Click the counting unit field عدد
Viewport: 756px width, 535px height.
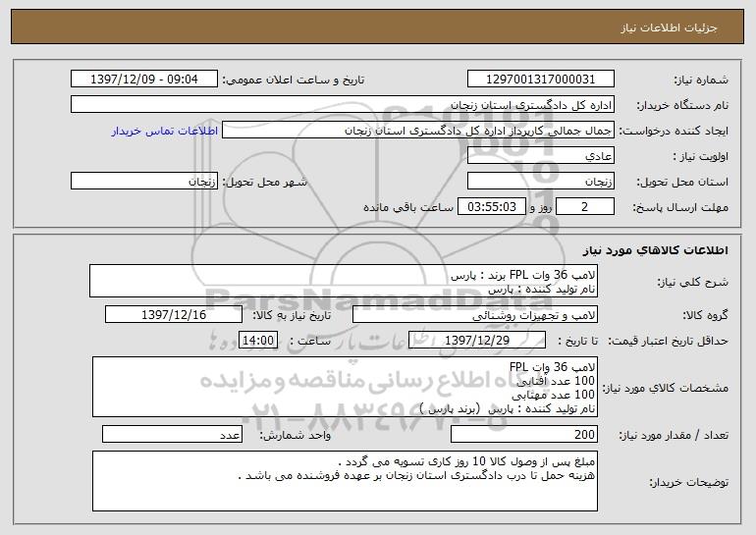click(172, 434)
